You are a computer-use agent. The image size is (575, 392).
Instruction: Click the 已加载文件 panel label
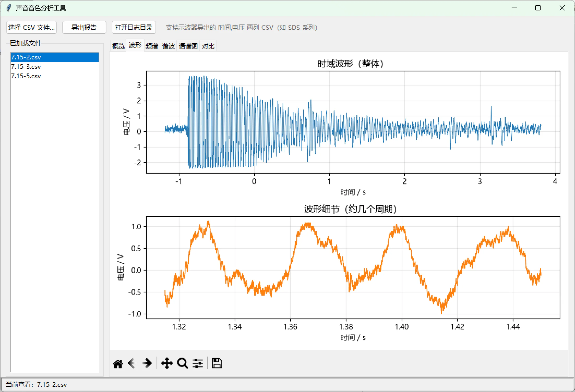pyautogui.click(x=26, y=43)
